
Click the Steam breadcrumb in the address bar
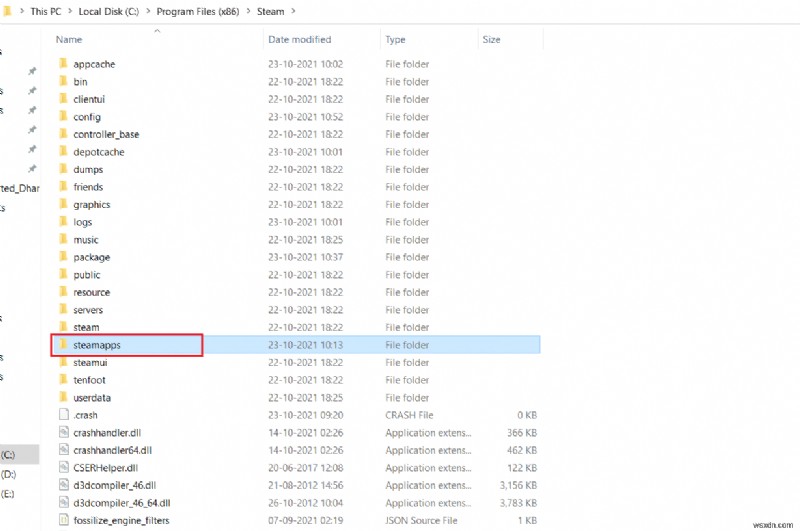(x=270, y=11)
